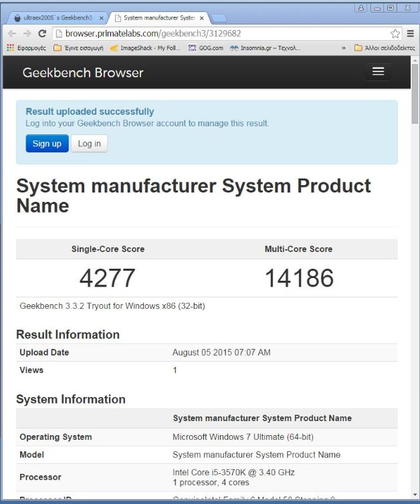Click scrollbar down arrow

click(415, 495)
